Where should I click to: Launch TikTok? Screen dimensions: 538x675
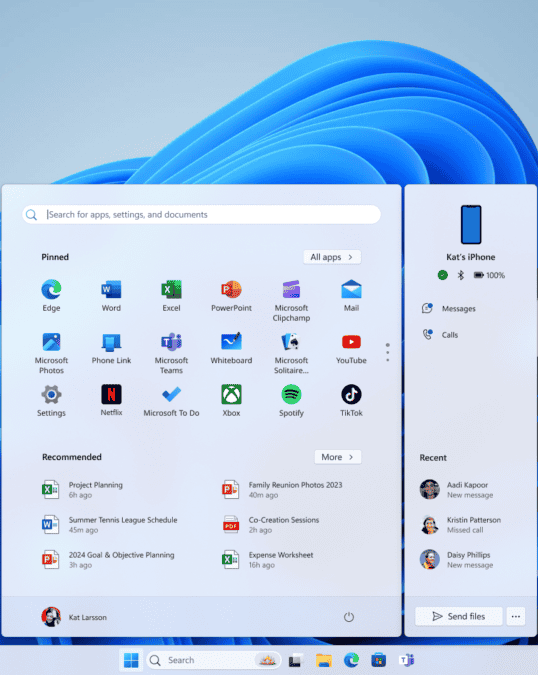[x=351, y=401]
